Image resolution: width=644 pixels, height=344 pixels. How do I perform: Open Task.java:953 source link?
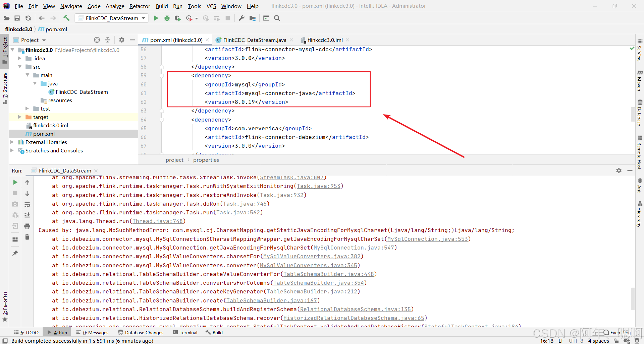click(318, 186)
